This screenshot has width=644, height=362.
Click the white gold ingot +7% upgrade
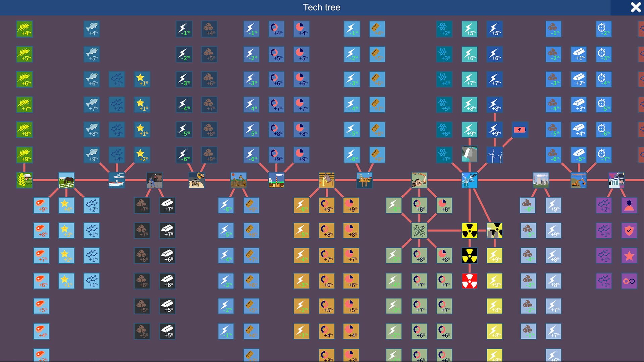click(167, 205)
